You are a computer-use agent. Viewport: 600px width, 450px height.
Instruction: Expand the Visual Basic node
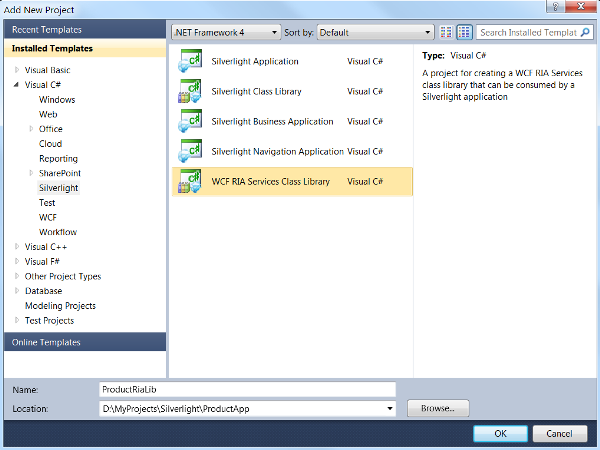(16, 70)
